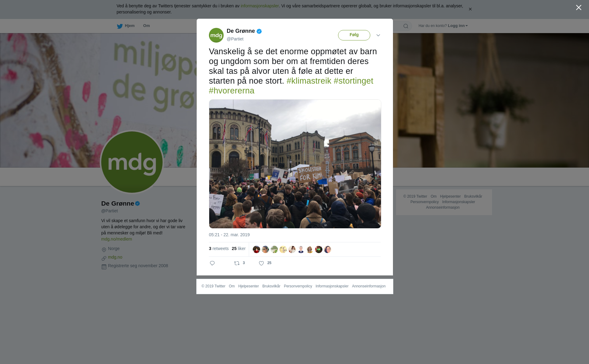This screenshot has width=589, height=364.
Task: Click the Følg button
Action: click(354, 35)
